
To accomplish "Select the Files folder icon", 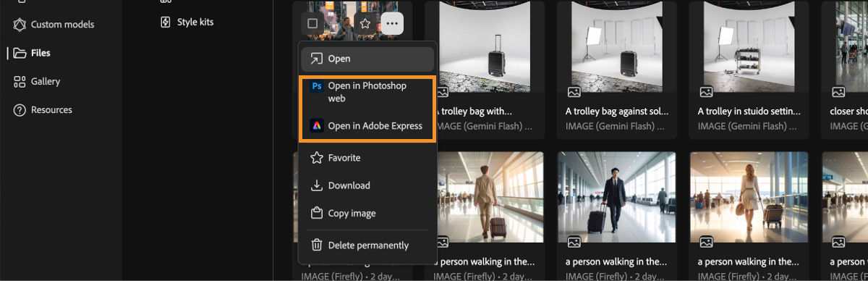I will click(20, 53).
